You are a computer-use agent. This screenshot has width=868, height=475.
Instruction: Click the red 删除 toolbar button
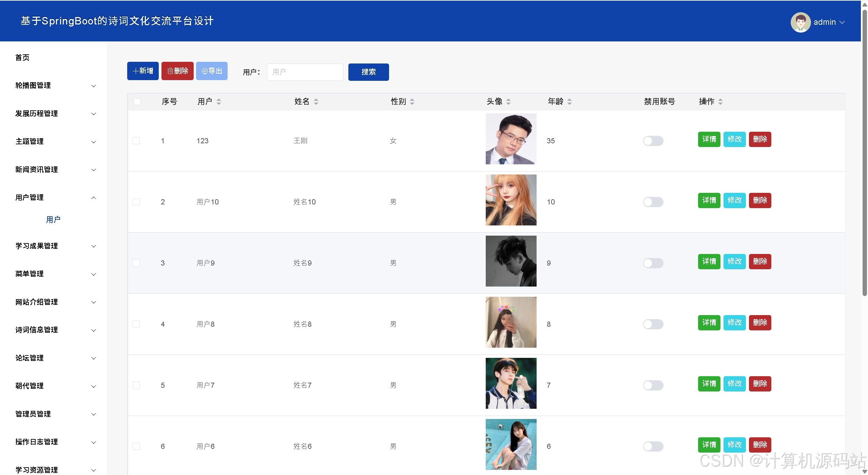pos(177,71)
